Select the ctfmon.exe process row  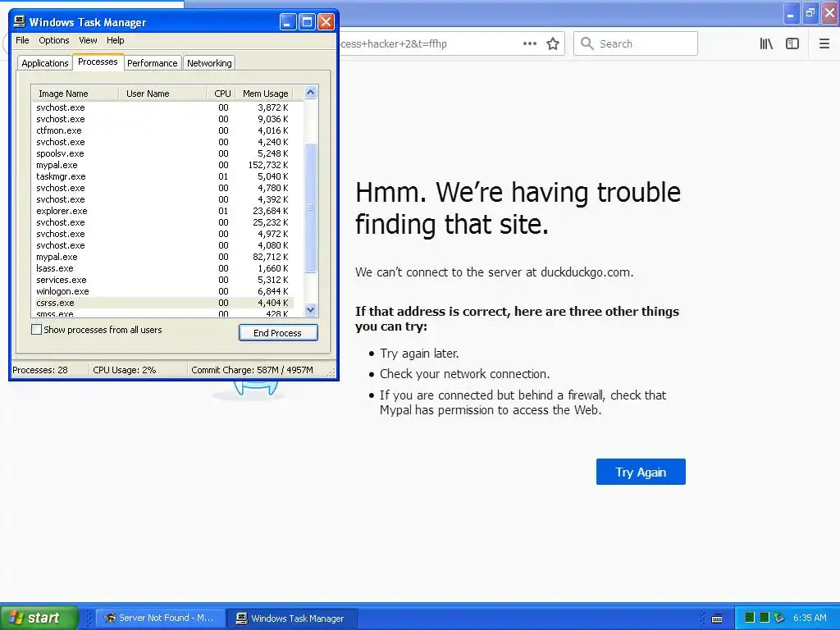[163, 130]
